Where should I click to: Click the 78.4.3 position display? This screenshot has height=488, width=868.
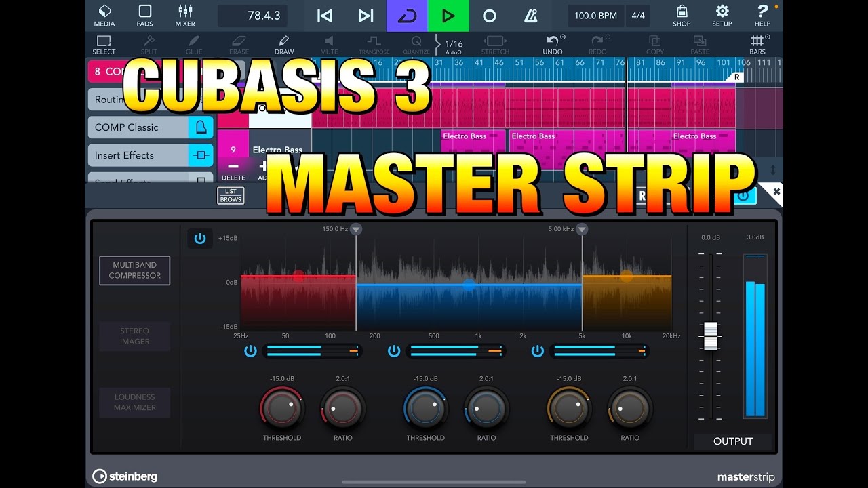tap(252, 16)
